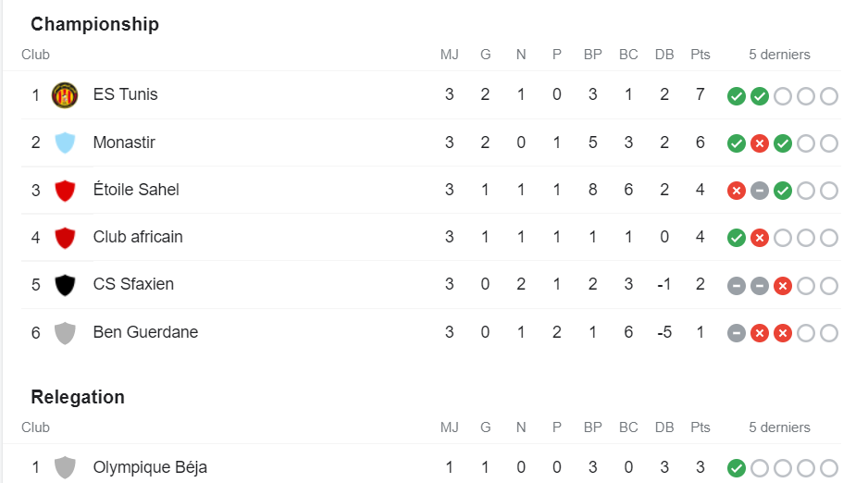Image resolution: width=868 pixels, height=483 pixels.
Task: Click the Ben Guerdane gray shield icon
Action: pos(65,332)
